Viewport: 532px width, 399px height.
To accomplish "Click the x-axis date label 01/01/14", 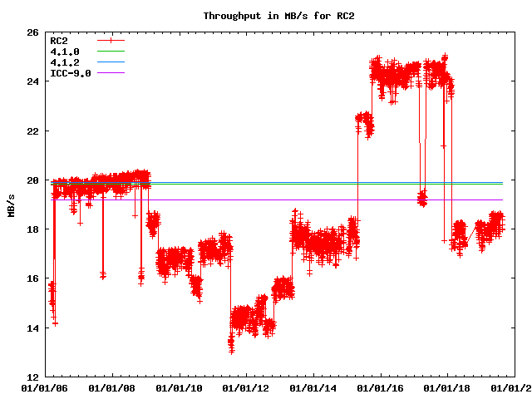I will [x=313, y=388].
